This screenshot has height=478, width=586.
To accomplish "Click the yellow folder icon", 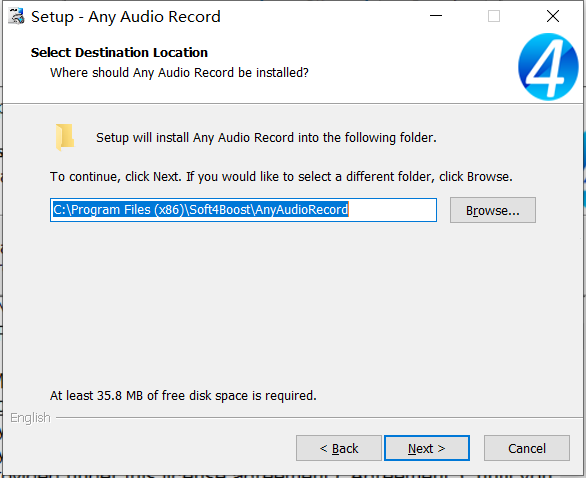I will [x=65, y=137].
